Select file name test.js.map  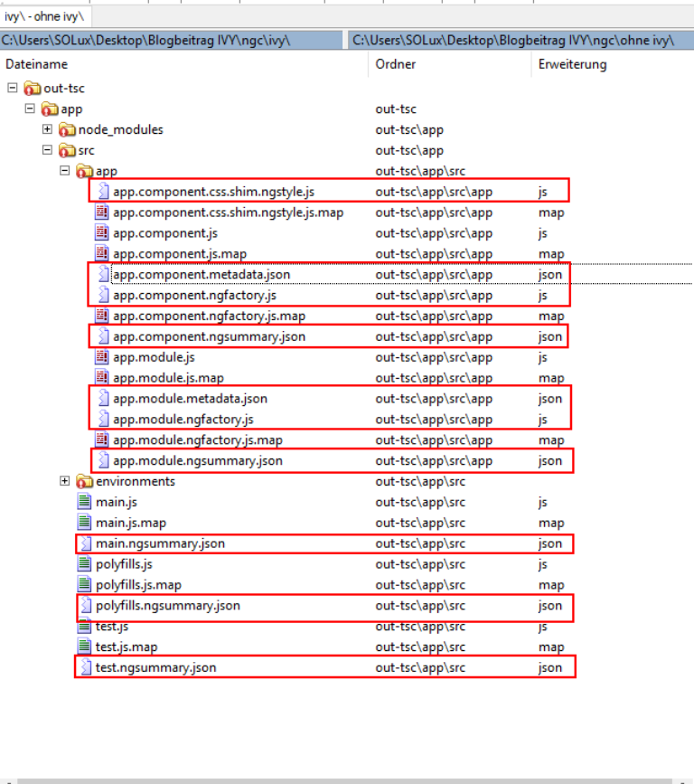tap(126, 647)
